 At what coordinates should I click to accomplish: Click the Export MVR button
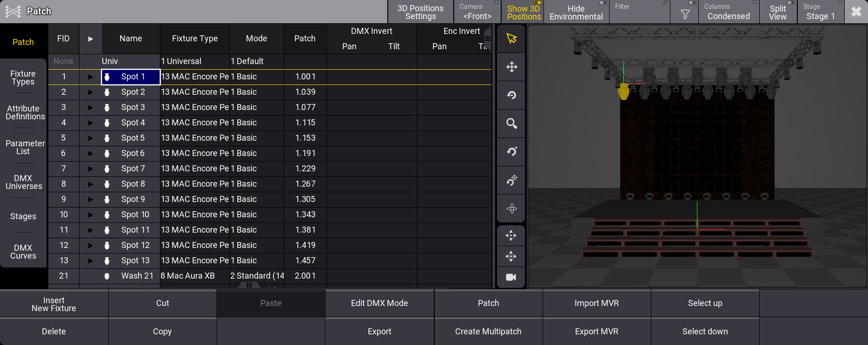(596, 332)
